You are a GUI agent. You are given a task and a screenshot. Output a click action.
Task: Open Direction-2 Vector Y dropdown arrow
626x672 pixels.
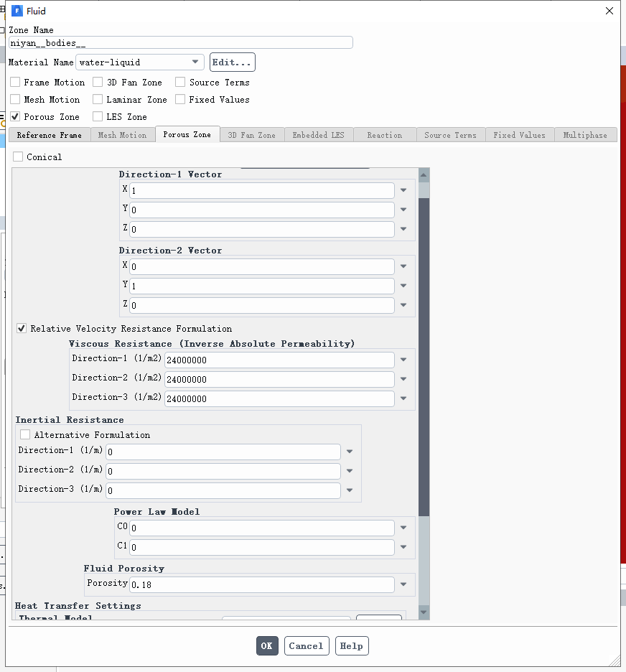pyautogui.click(x=403, y=286)
